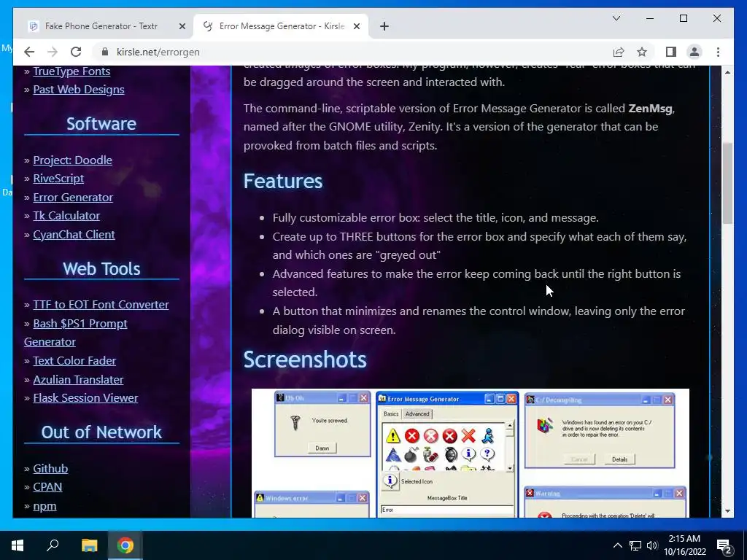Image resolution: width=747 pixels, height=560 pixels.
Task: Open the Azulian Translater link
Action: coord(78,379)
